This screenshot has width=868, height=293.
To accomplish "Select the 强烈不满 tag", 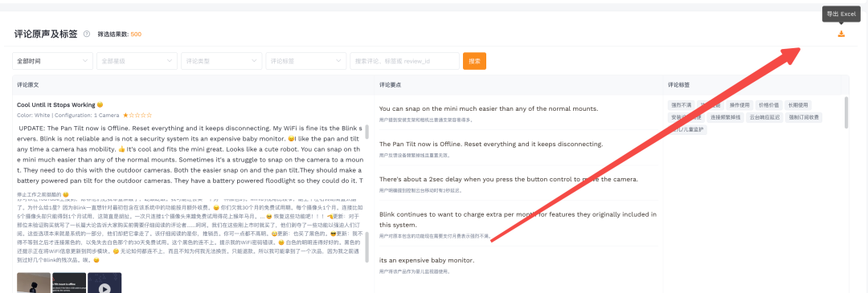I will (682, 104).
